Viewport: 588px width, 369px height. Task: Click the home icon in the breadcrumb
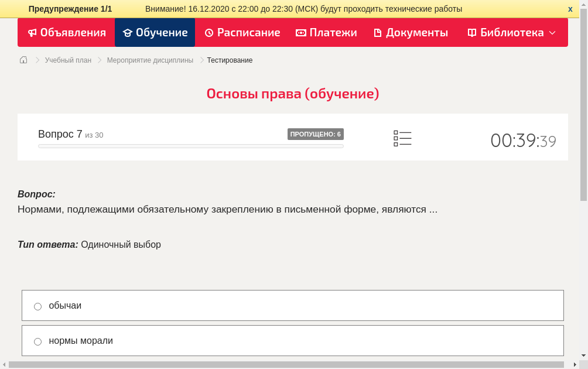tap(23, 60)
